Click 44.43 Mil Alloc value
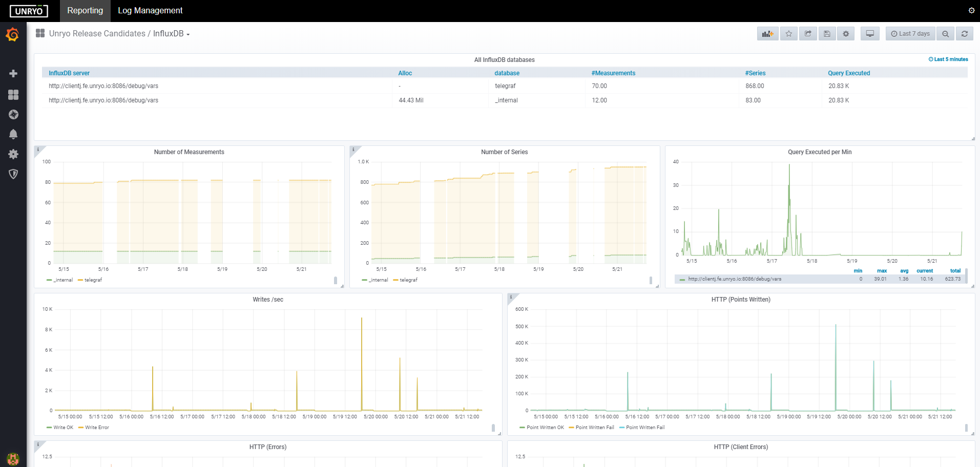This screenshot has width=980, height=467. point(411,100)
